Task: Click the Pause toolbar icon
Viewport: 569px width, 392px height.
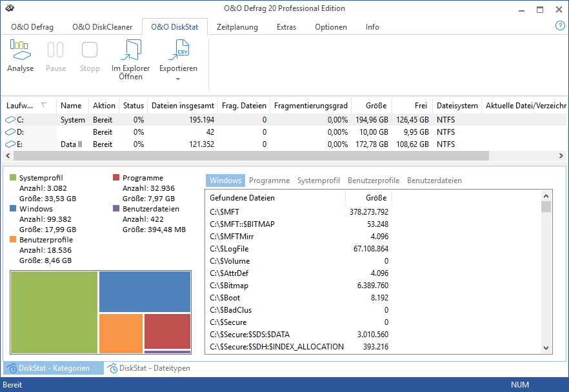Action: tap(55, 50)
